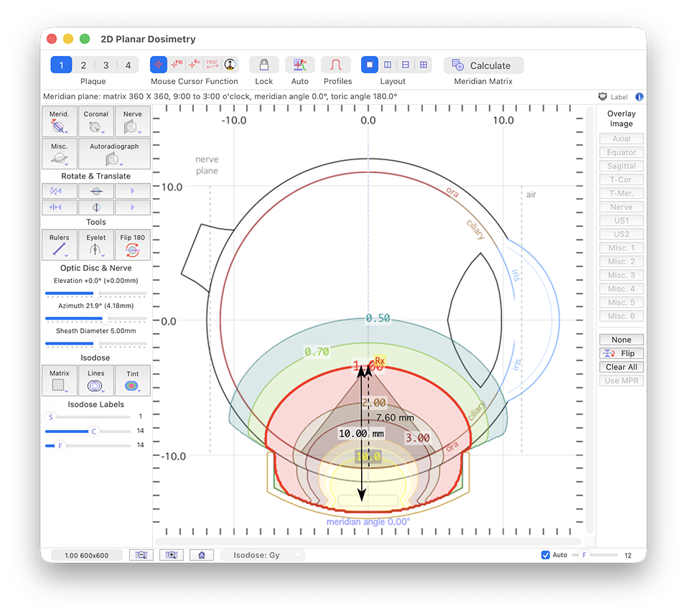687x616 pixels.
Task: Expand the Rulers tool menu
Action: click(59, 245)
